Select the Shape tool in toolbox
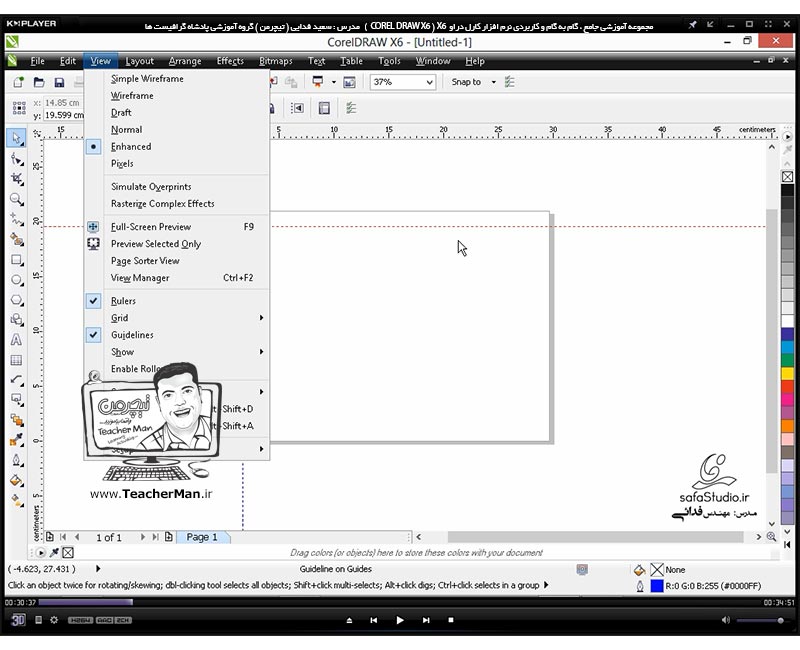The width and height of the screenshot is (800, 650). tap(16, 159)
